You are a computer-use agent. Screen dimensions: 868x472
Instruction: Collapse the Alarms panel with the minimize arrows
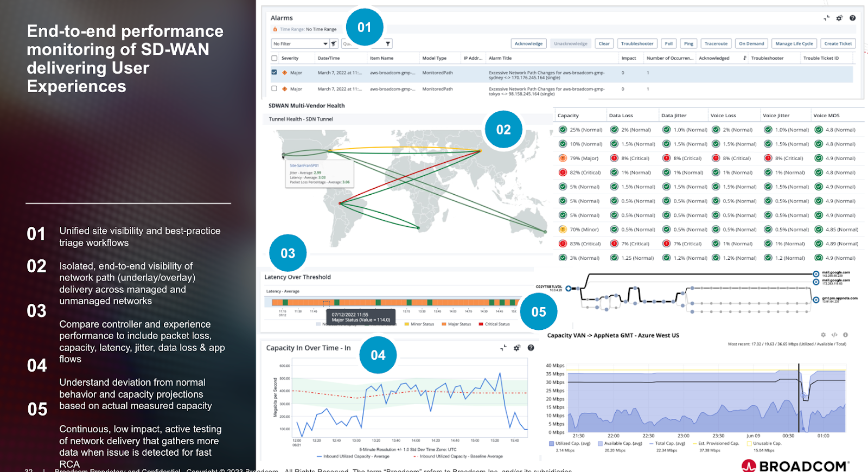coord(826,18)
